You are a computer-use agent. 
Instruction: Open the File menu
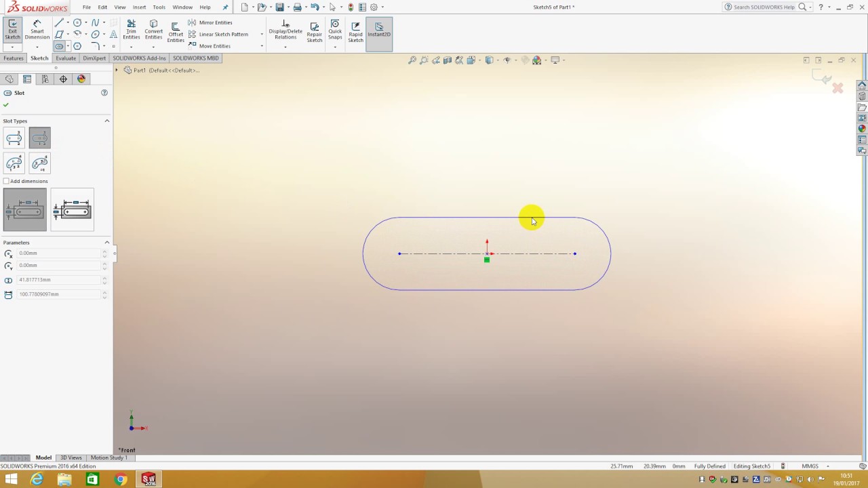[x=87, y=7]
